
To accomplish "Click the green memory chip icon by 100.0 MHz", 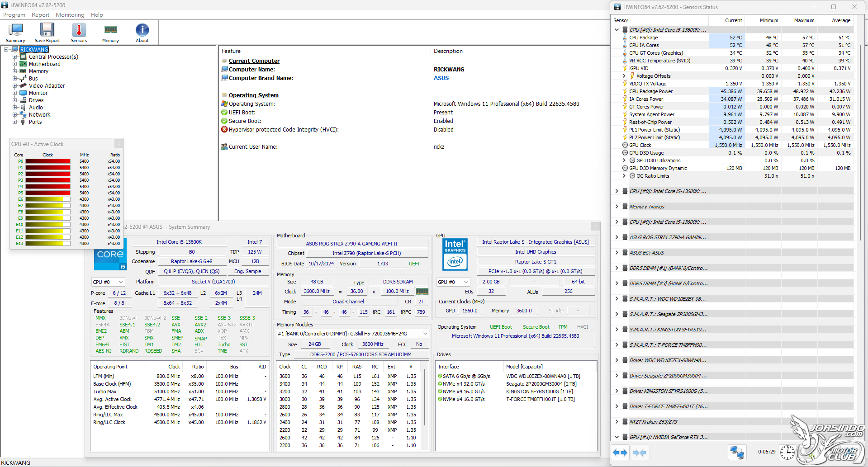I will click(422, 292).
